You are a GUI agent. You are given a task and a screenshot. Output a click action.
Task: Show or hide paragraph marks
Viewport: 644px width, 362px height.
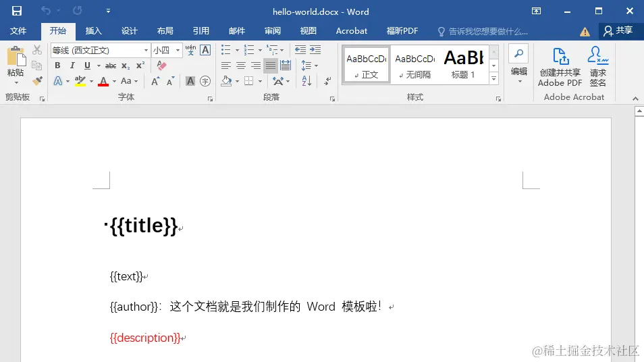[327, 81]
